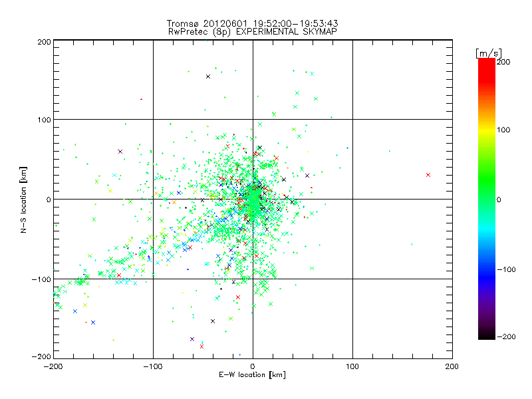The image size is (532, 399).
Task: Click the subtitle 'RwPretec (8p) EXPERIMENTAL SKYMAP'
Action: (x=253, y=31)
